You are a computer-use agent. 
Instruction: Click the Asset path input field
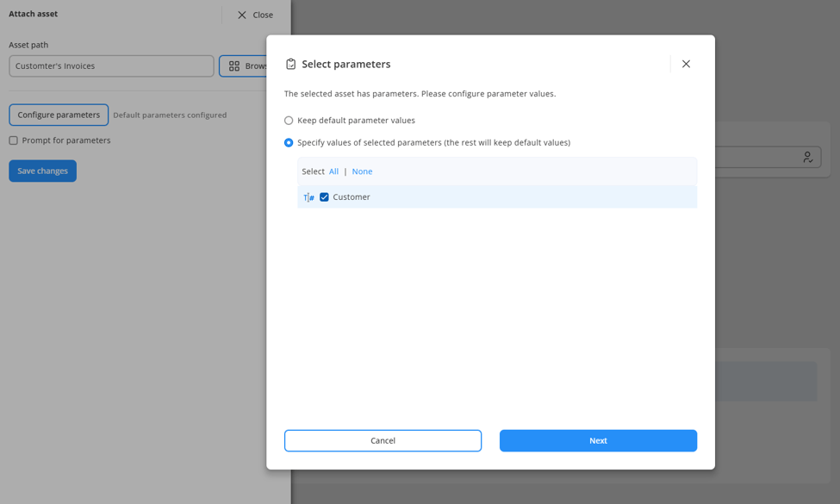click(111, 65)
